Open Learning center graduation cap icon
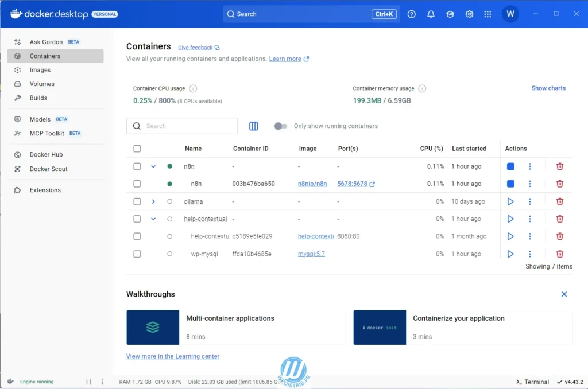Viewport: 588px width, 389px height. pos(450,14)
